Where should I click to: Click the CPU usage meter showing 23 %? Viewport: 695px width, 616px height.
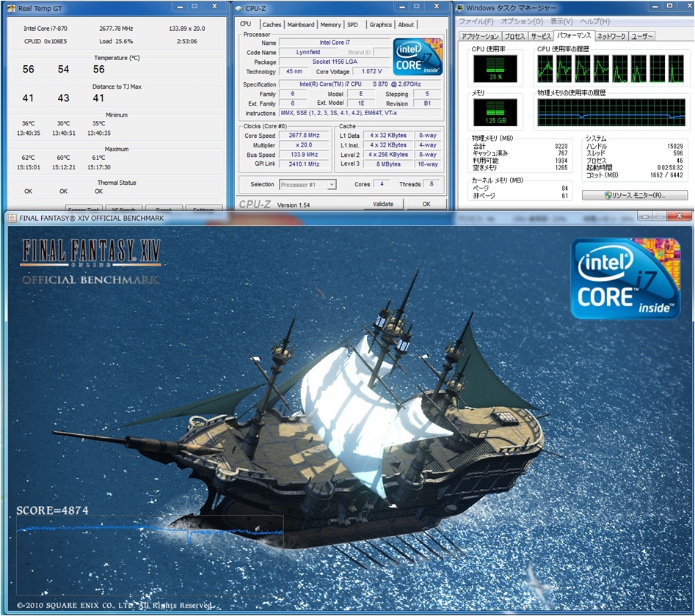(x=495, y=69)
